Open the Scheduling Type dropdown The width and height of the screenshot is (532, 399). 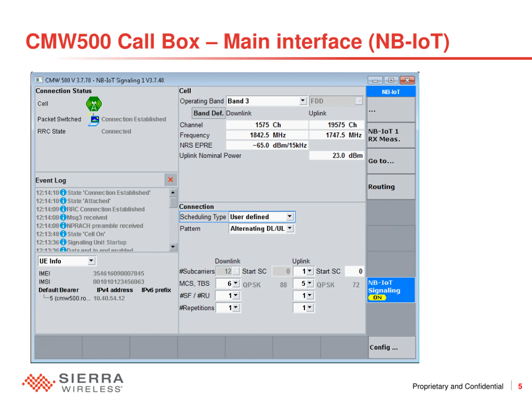[290, 217]
